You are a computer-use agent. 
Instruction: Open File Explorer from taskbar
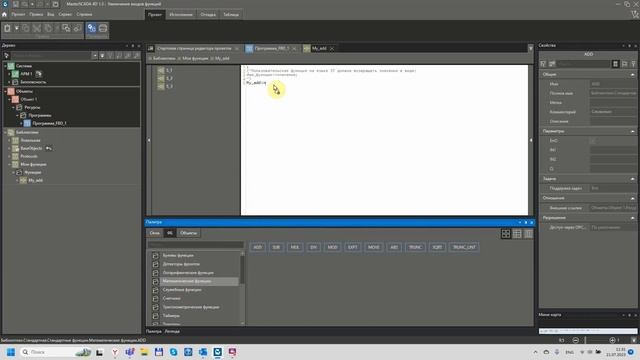click(144, 352)
